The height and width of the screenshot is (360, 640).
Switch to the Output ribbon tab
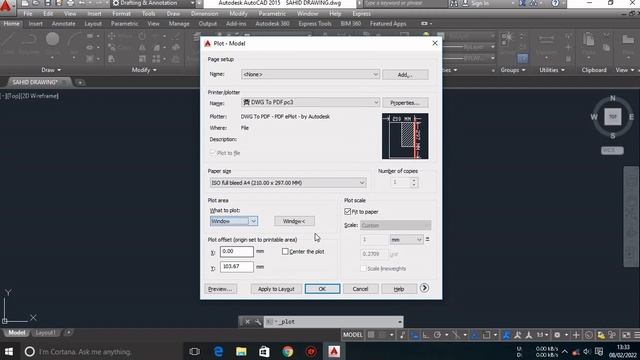208,24
